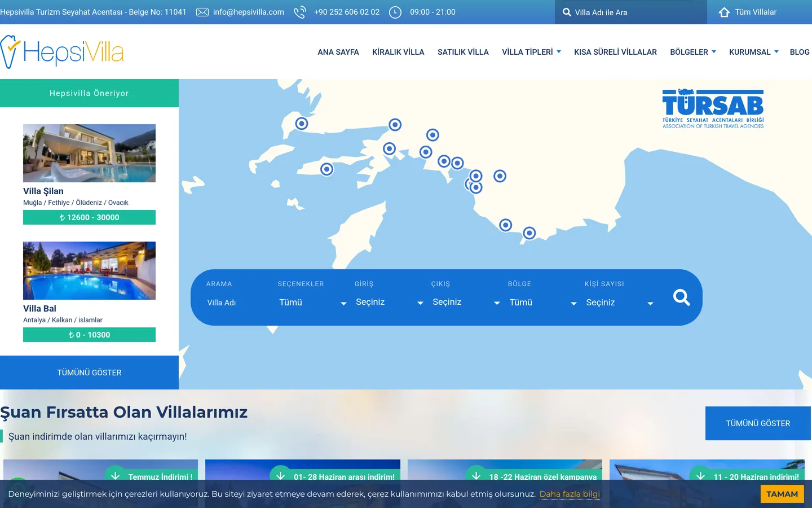812x508 pixels.
Task: Expand the Villa Tipleri menu
Action: (531, 52)
